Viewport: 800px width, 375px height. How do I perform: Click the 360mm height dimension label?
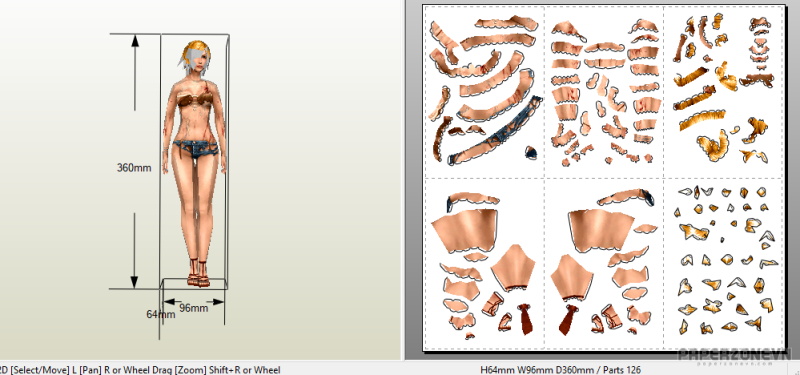click(x=134, y=167)
